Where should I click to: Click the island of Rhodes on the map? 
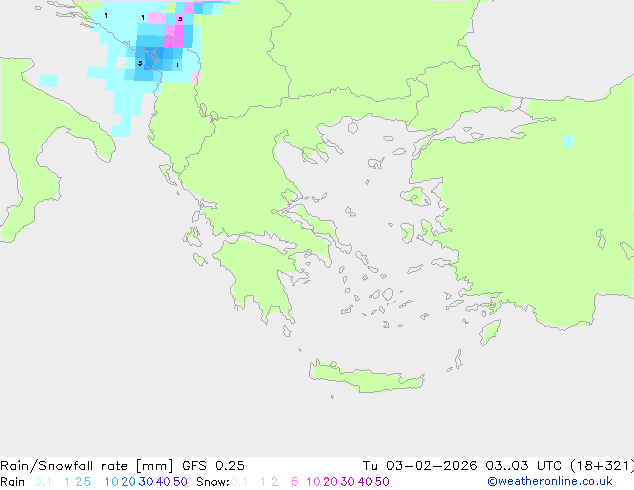(x=490, y=332)
